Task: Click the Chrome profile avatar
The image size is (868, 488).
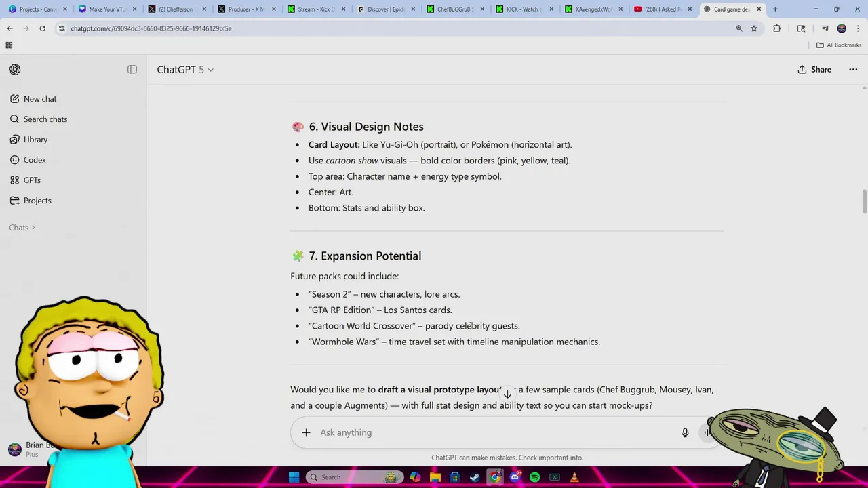Action: click(842, 28)
